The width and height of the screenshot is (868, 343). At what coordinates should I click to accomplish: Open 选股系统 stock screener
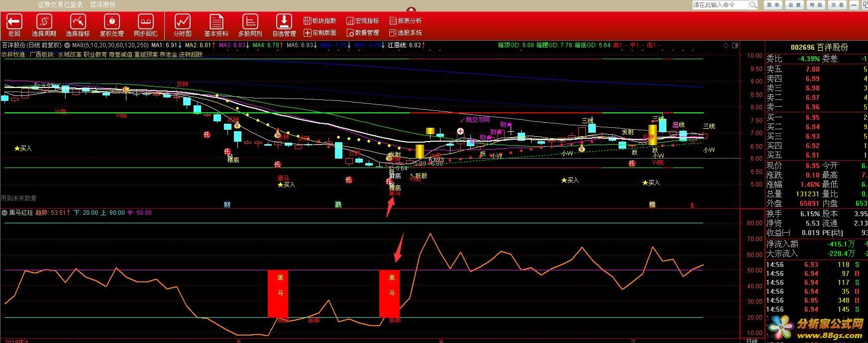(x=406, y=33)
